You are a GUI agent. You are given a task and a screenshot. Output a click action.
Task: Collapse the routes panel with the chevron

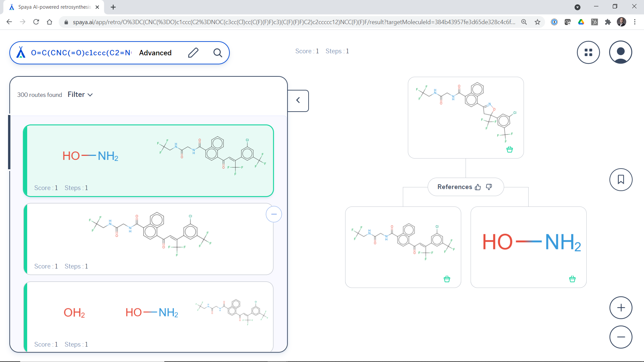click(298, 100)
